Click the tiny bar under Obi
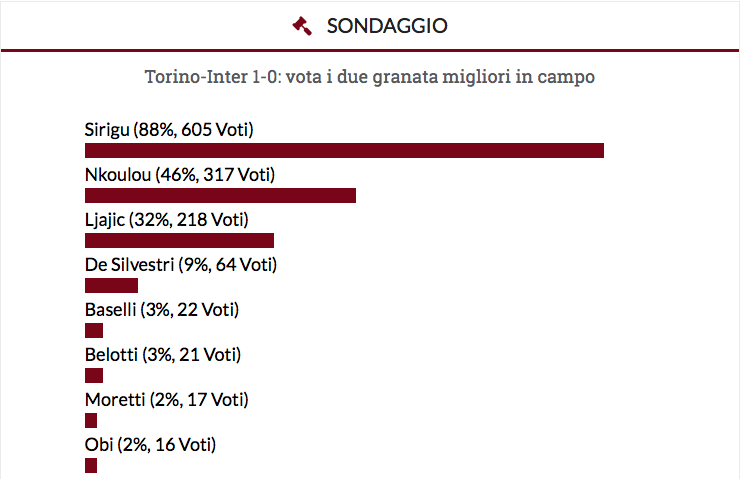This screenshot has height=479, width=740. 92,465
